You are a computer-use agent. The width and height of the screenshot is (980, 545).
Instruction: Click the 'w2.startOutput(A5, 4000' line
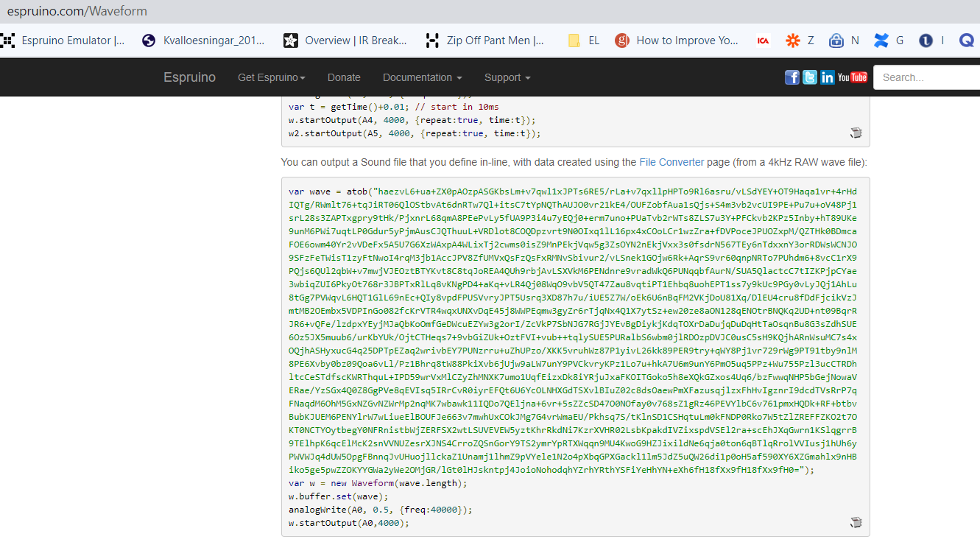point(415,133)
